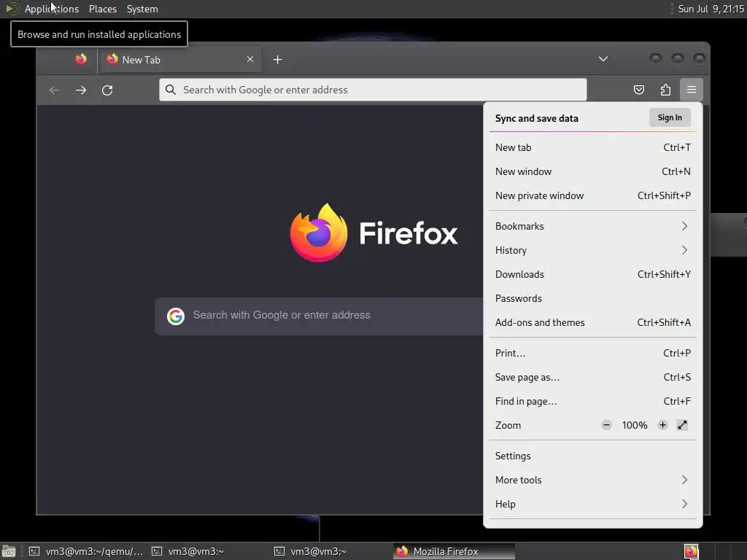Click the back arrow navigation button
Viewport: 747px width, 560px height.
[54, 90]
